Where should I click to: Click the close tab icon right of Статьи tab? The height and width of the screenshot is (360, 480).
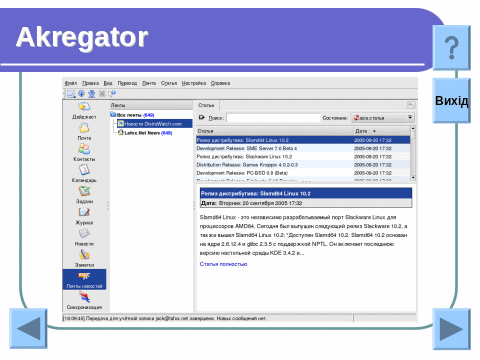pyautogui.click(x=411, y=105)
